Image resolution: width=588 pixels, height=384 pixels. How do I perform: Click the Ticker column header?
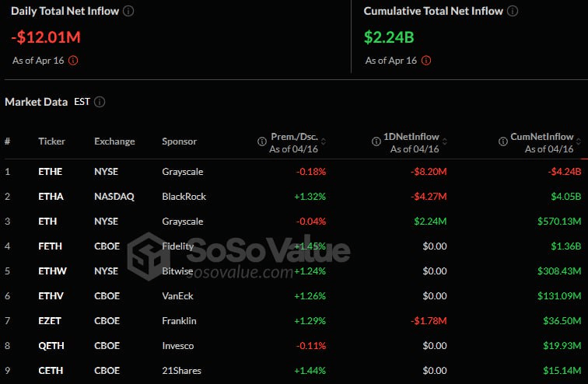(x=52, y=141)
